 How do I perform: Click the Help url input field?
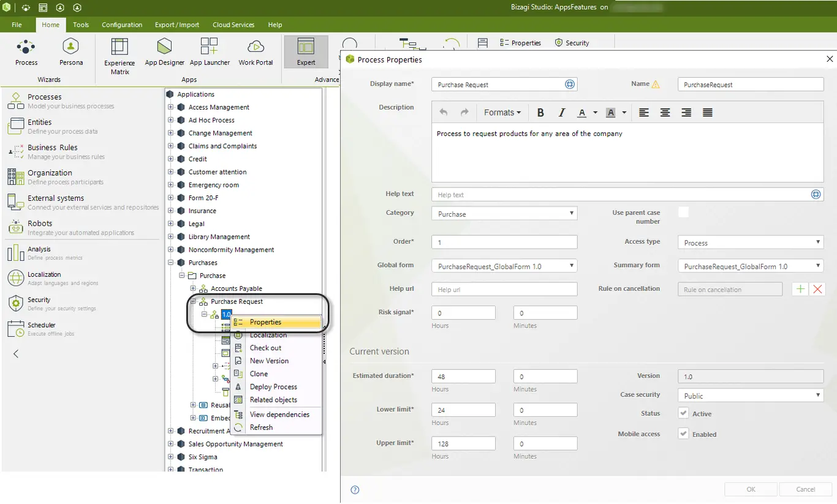point(504,289)
